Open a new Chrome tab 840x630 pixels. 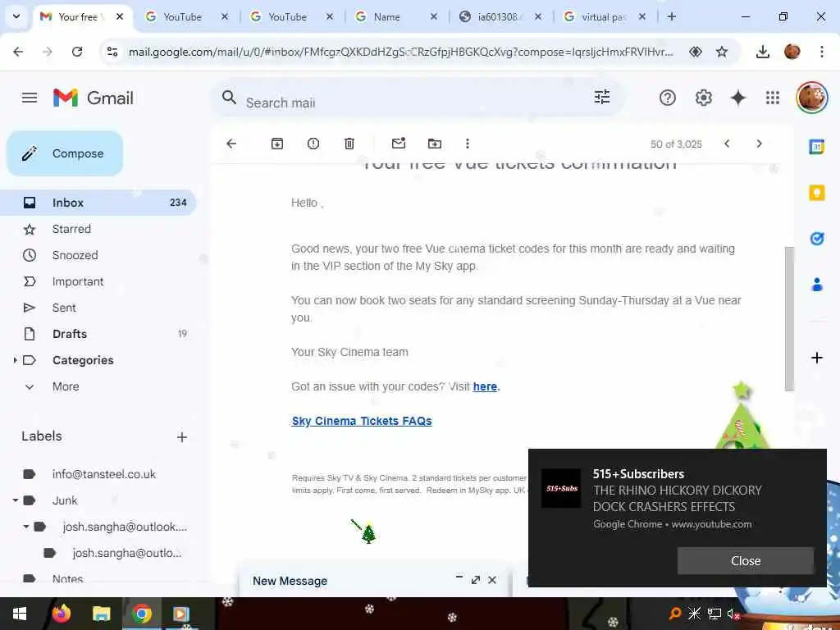click(x=671, y=16)
